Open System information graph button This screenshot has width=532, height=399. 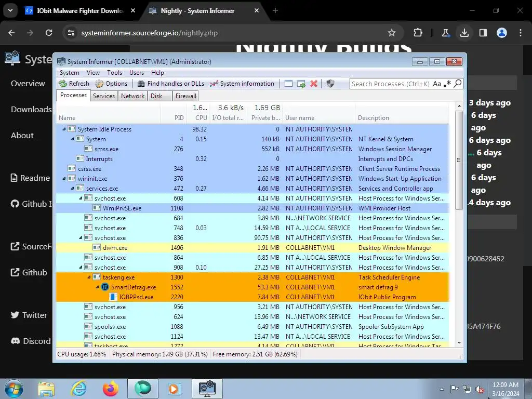point(242,84)
